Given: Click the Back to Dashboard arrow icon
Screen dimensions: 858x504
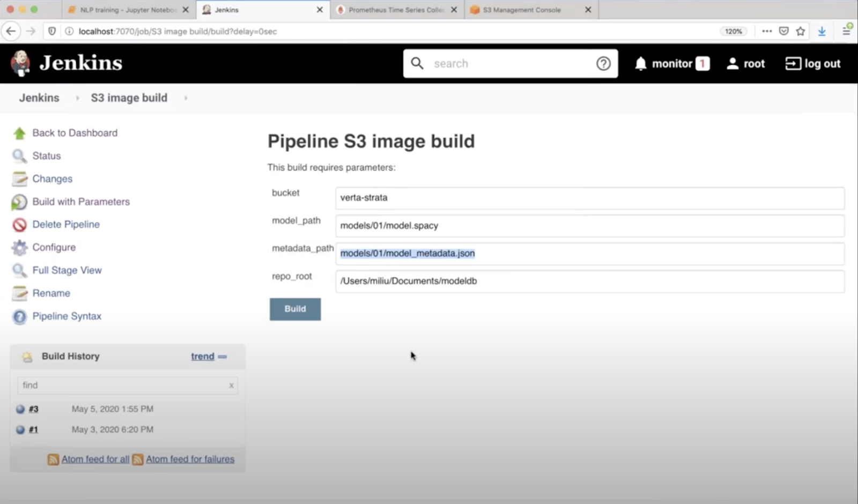Looking at the screenshot, I should (x=19, y=134).
